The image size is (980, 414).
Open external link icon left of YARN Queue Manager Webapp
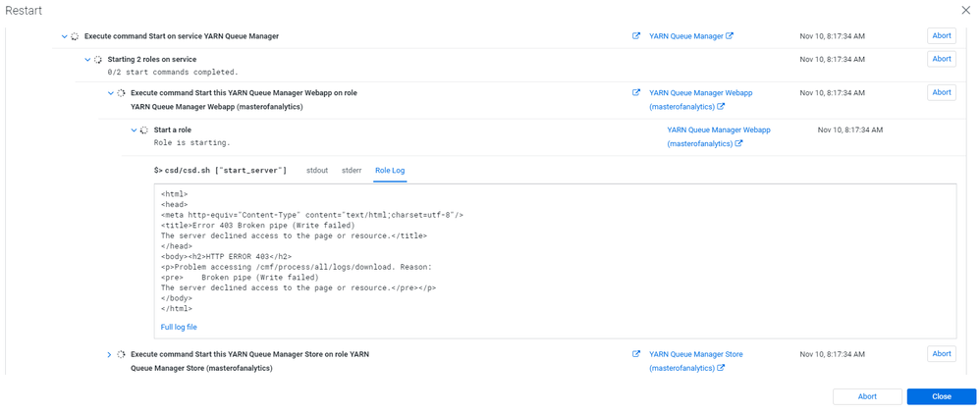[636, 92]
